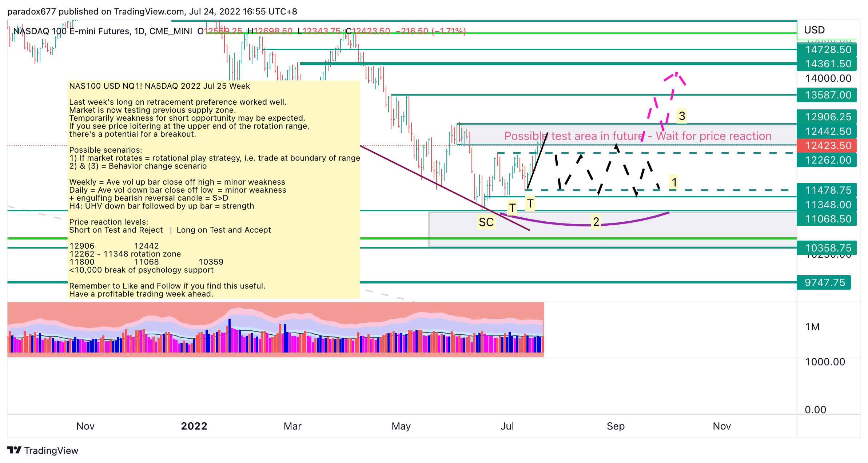This screenshot has height=463, width=868.
Task: Click the low price L12343.75 value
Action: coord(319,31)
